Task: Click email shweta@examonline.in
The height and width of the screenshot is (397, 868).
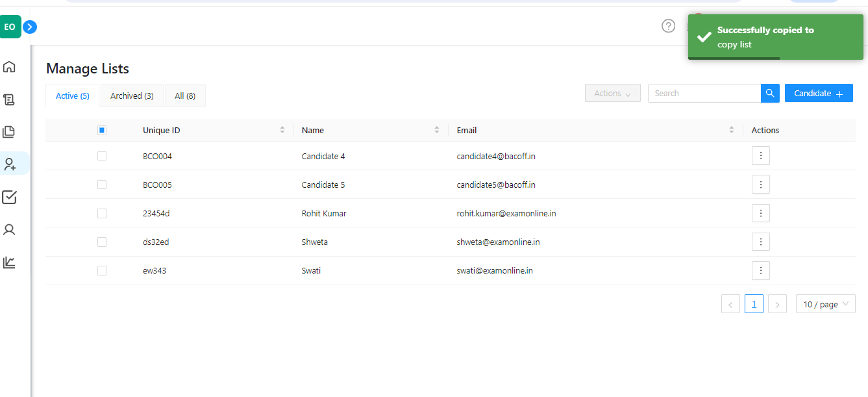Action: click(x=499, y=242)
